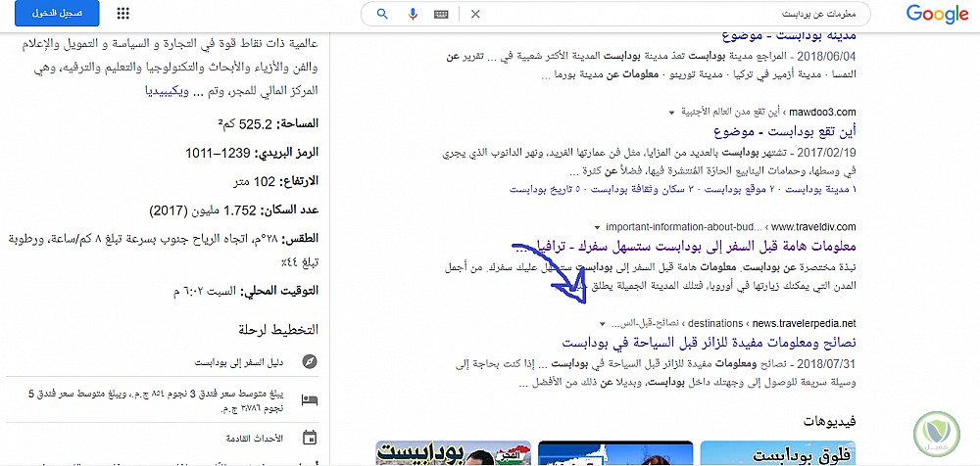
Task: Open الأحداث القادمة upcoming events
Action: tap(255, 438)
